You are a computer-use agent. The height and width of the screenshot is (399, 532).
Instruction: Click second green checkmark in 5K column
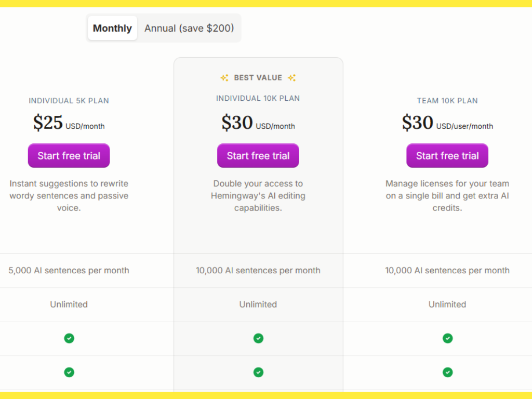tap(69, 372)
